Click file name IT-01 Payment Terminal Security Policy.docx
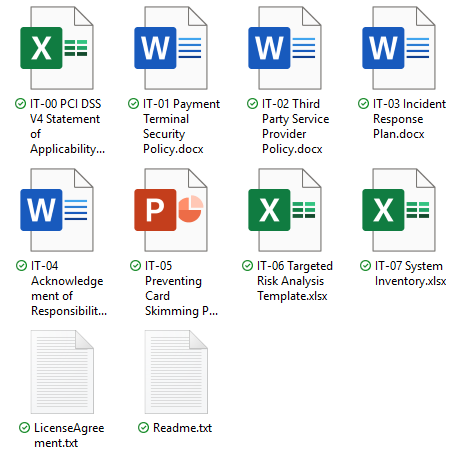Image resolution: width=463 pixels, height=463 pixels. tap(182, 127)
